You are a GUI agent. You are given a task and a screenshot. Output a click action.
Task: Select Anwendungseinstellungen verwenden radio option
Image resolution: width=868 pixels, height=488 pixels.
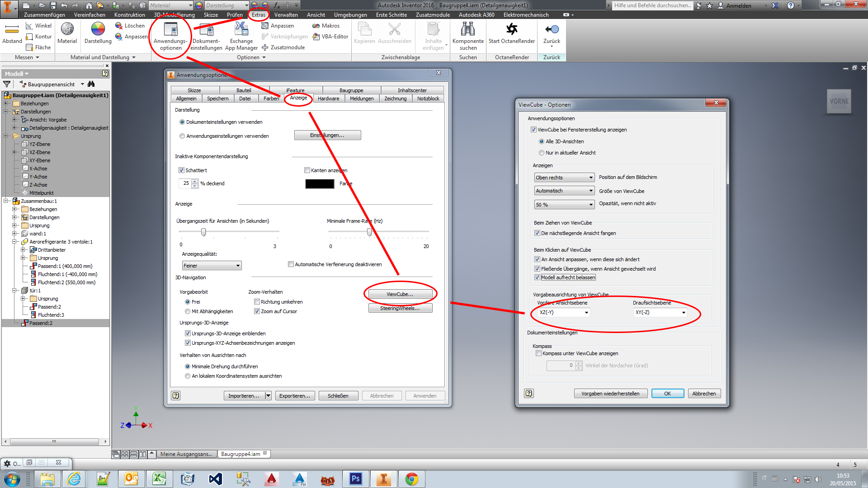[x=182, y=136]
